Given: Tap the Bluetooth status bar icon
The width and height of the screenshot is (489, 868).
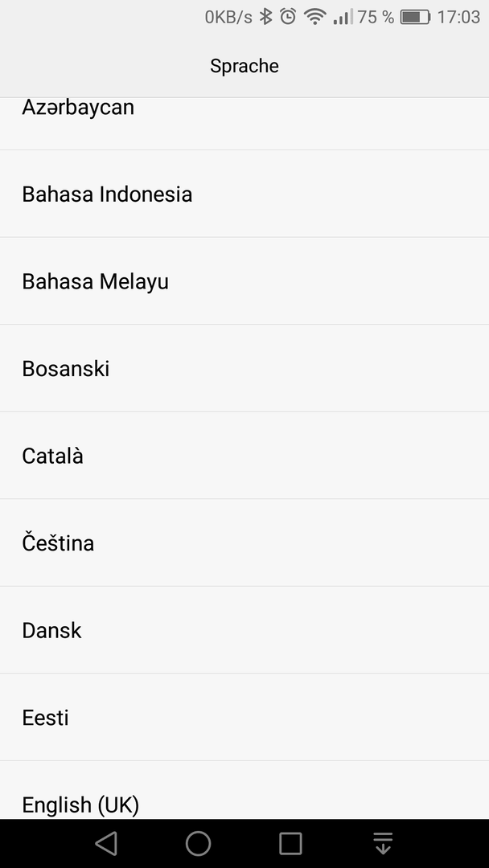Looking at the screenshot, I should (266, 17).
